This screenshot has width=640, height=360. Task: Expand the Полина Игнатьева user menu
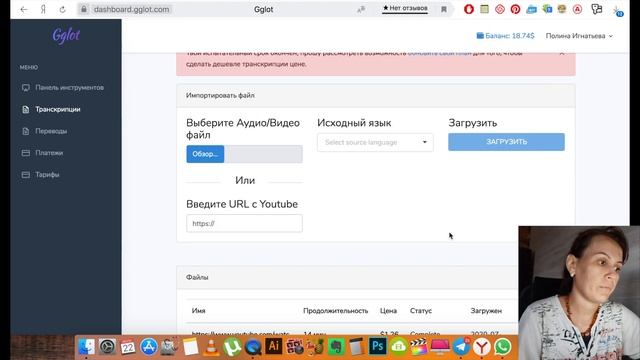coord(579,36)
